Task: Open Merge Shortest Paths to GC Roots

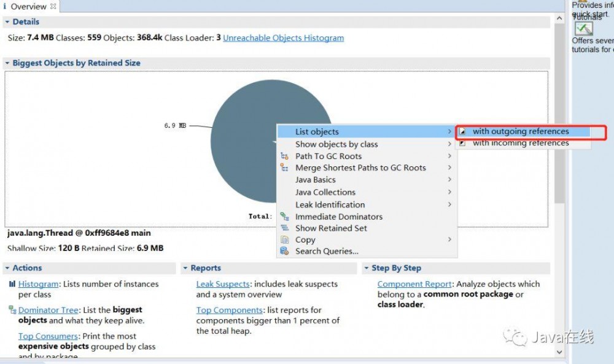Action: pyautogui.click(x=366, y=168)
